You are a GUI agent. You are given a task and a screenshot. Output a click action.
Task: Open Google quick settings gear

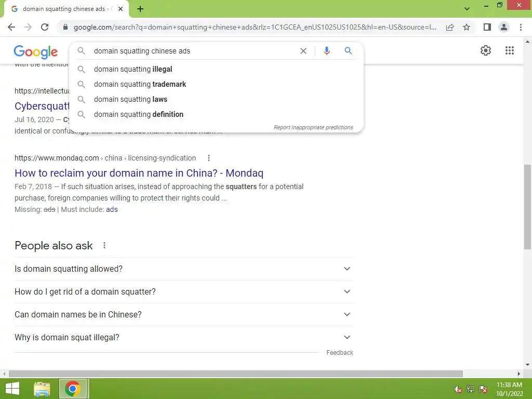click(486, 50)
